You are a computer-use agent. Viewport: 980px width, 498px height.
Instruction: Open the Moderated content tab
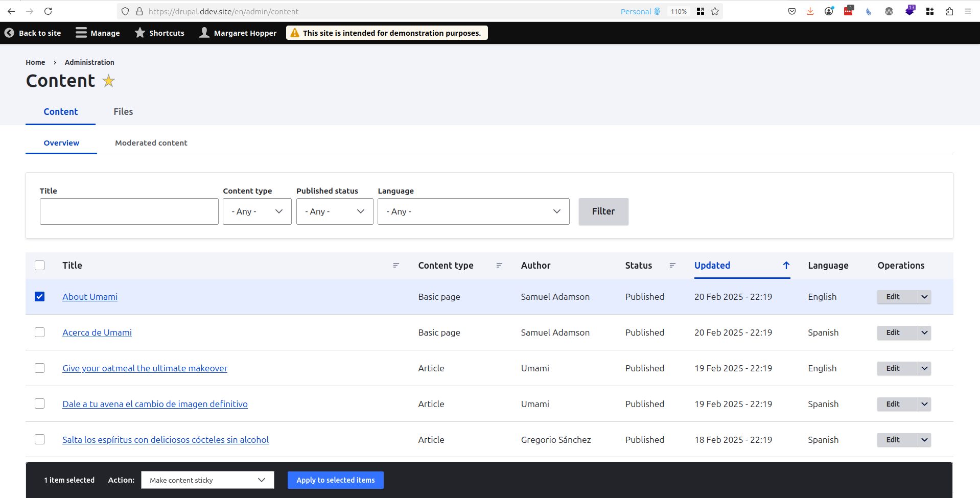pyautogui.click(x=151, y=143)
